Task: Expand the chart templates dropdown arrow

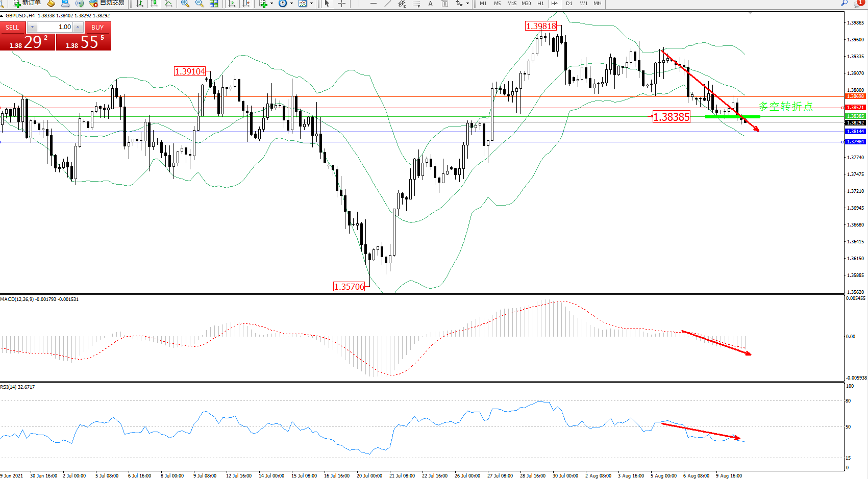Action: (311, 4)
